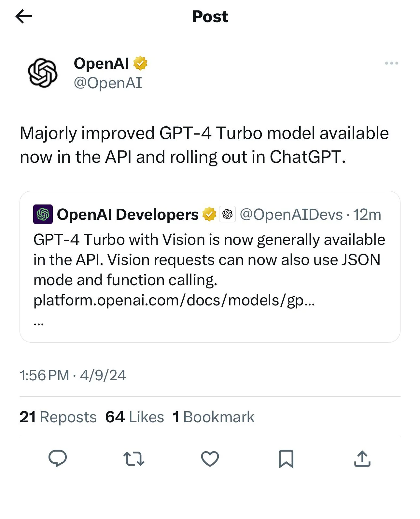Open the quoted OpenAI Developers post
The width and height of the screenshot is (420, 519).
(x=210, y=267)
